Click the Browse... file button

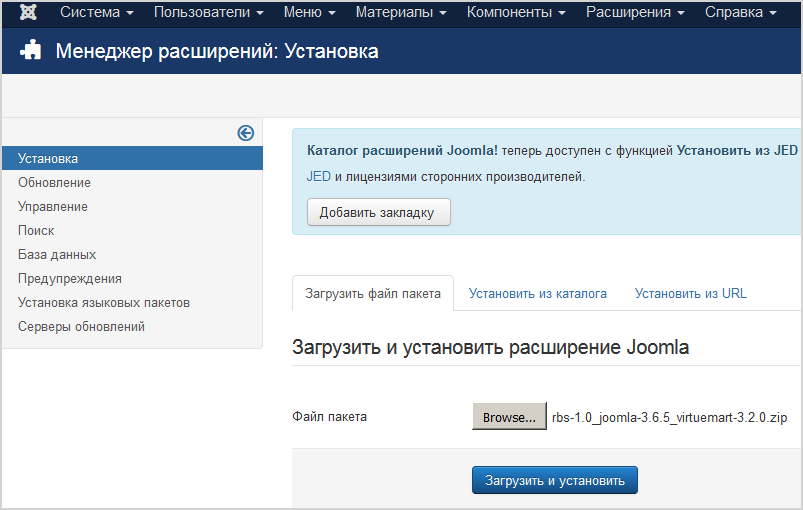tap(509, 417)
